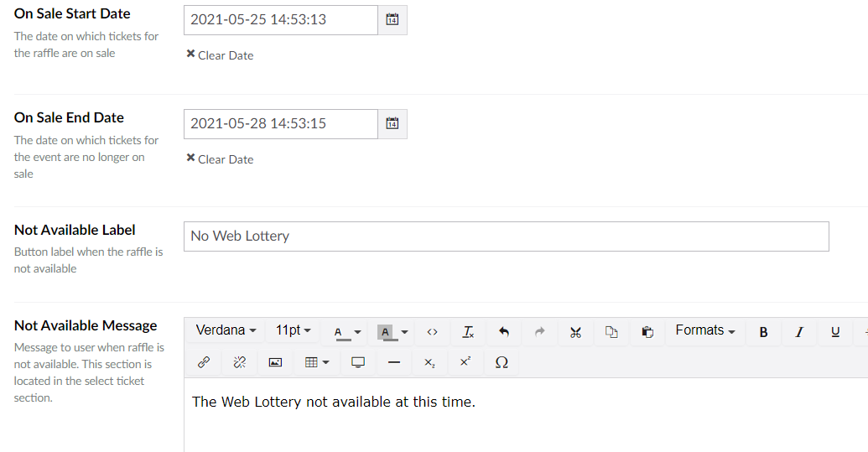This screenshot has width=868, height=452.
Task: Clear formatting with the Tx icon
Action: click(x=468, y=332)
